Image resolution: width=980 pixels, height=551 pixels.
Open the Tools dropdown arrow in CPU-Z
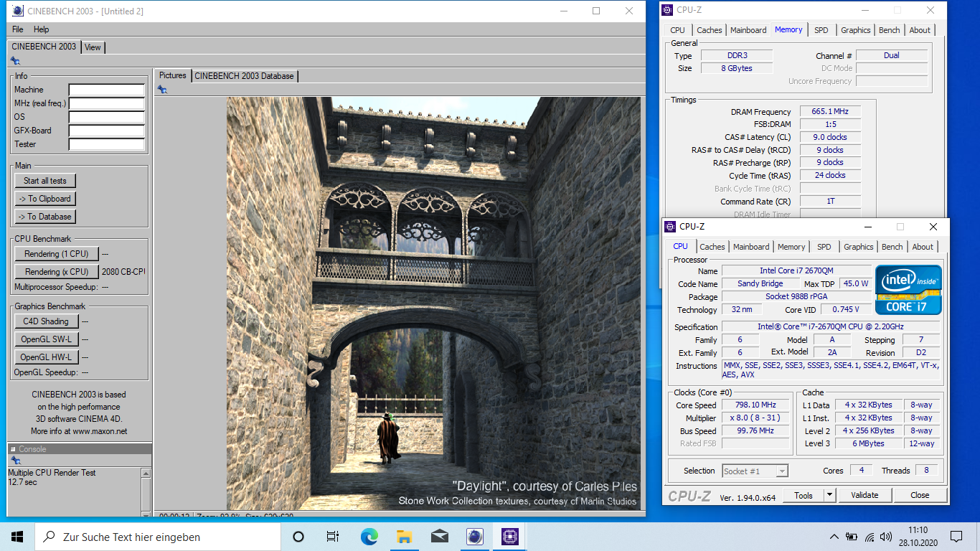830,495
